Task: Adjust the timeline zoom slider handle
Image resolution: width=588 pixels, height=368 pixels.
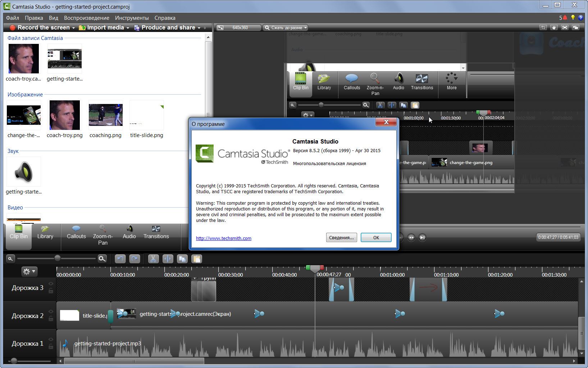Action: point(57,258)
